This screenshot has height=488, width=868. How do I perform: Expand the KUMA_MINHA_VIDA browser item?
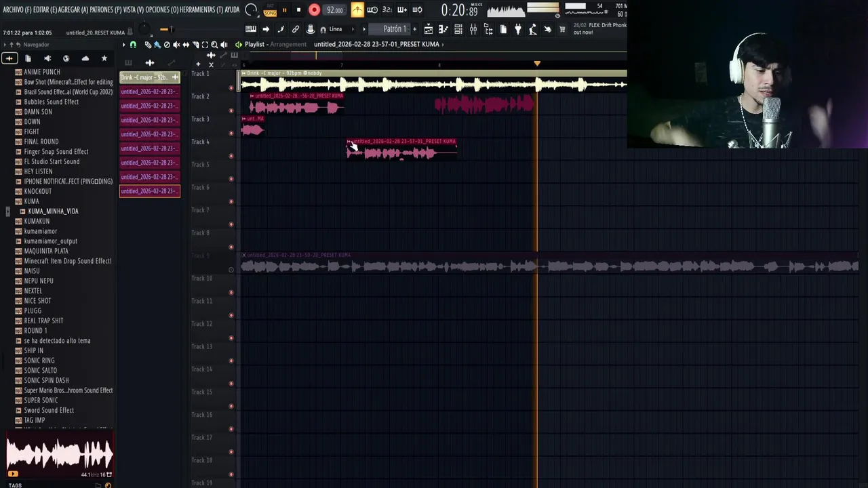[x=22, y=211]
